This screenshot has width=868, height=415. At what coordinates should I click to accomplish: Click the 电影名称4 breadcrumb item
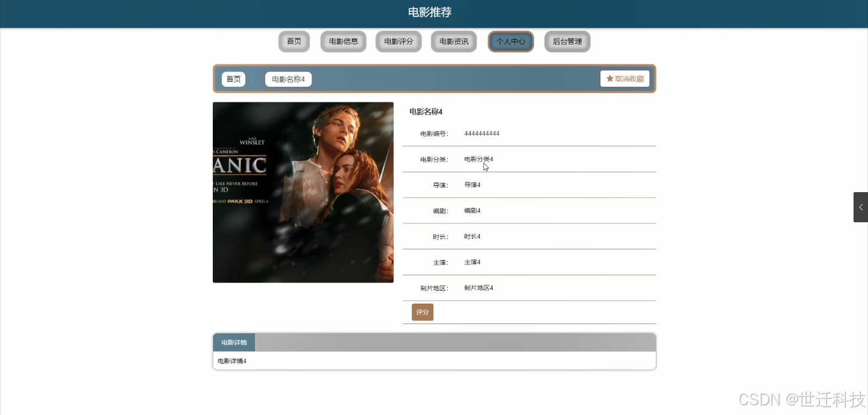[288, 78]
